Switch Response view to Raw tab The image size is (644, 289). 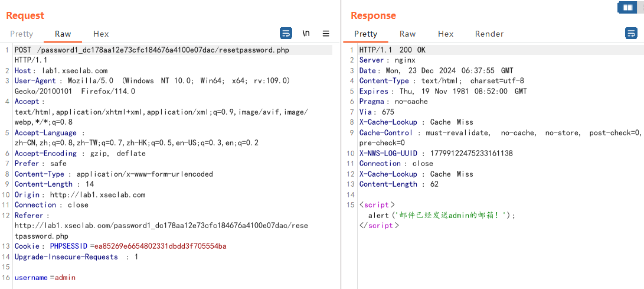click(407, 34)
